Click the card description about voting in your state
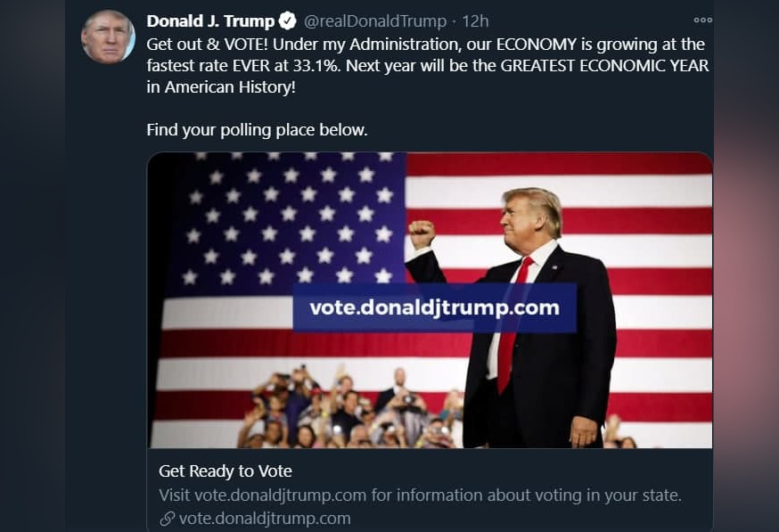The width and height of the screenshot is (779, 532). [x=420, y=495]
